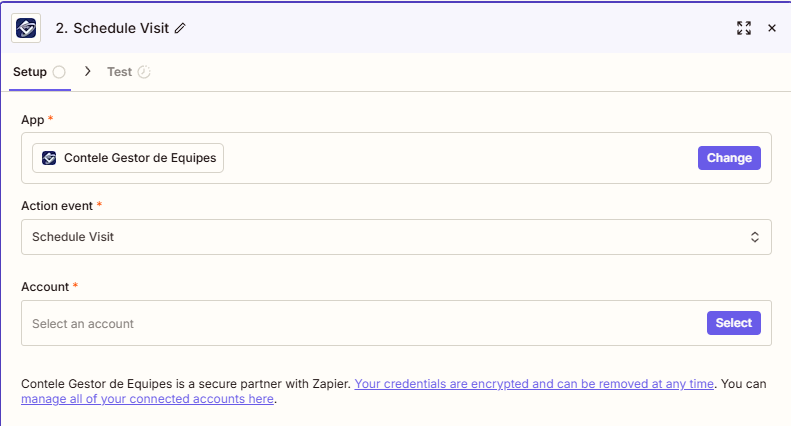The height and width of the screenshot is (426, 791).
Task: Open the Test tab
Action: click(x=119, y=72)
